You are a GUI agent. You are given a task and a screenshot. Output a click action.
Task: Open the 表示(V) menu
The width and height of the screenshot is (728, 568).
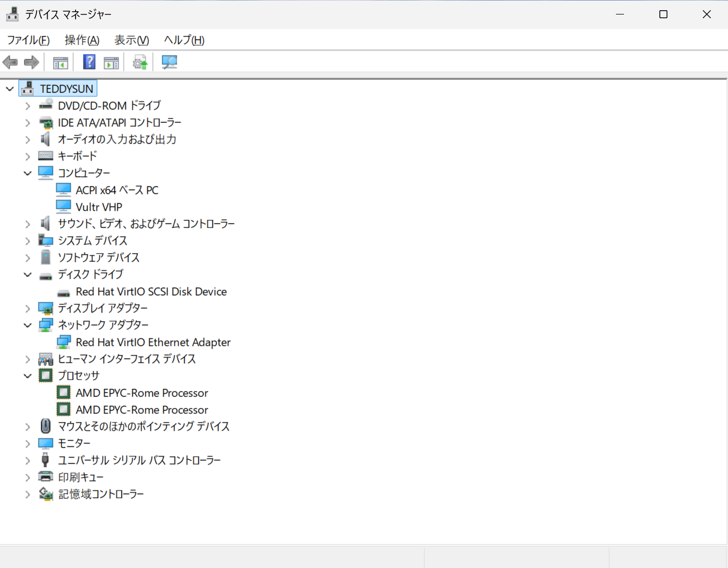[132, 40]
